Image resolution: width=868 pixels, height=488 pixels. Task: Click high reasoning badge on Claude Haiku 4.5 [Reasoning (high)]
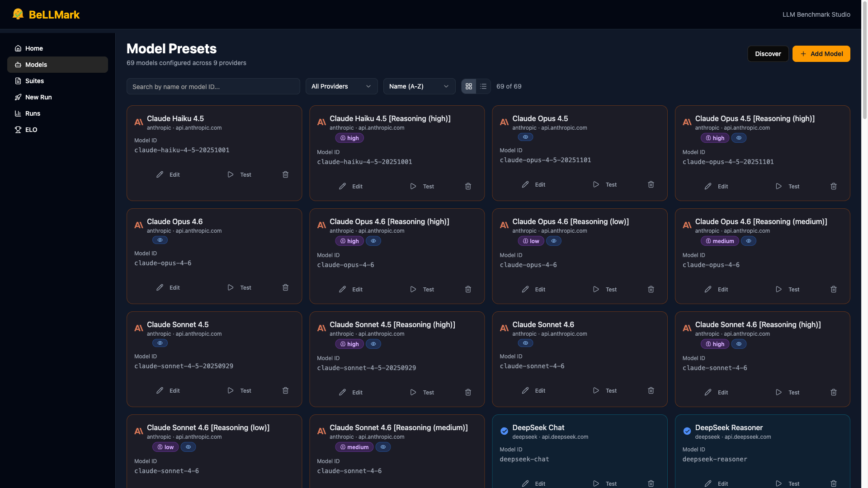(x=349, y=138)
